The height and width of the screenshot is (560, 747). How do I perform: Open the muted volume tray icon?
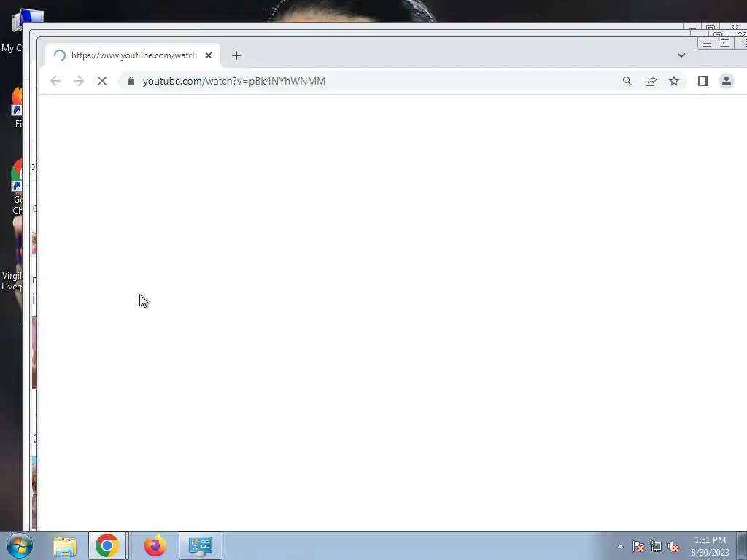pos(673,546)
